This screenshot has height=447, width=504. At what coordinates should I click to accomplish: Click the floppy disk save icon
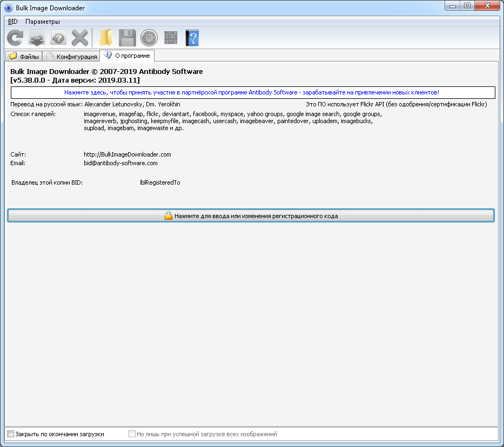(127, 38)
